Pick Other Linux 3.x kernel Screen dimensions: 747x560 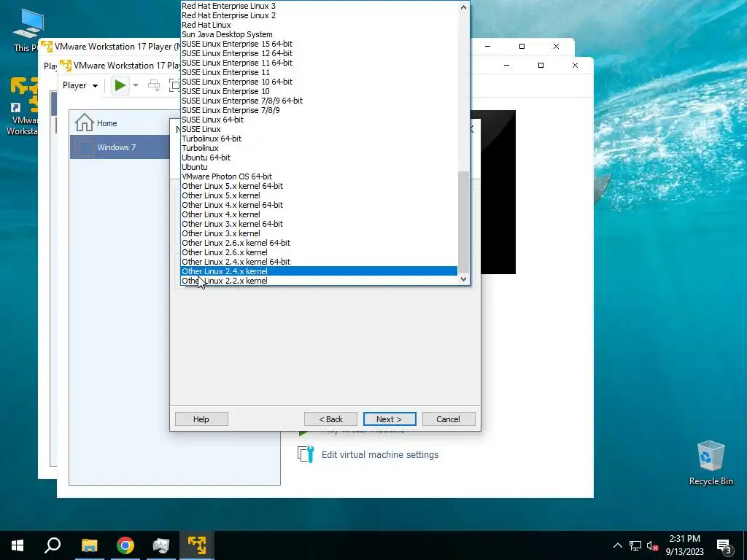(320, 233)
